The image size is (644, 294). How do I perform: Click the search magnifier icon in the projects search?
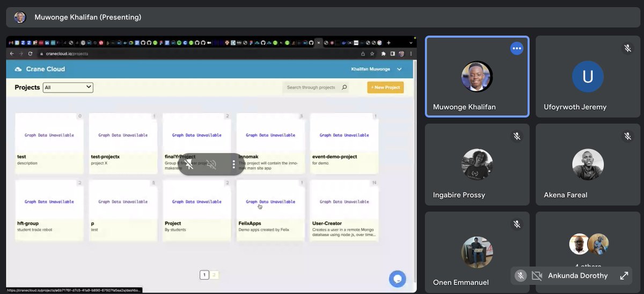click(x=344, y=87)
